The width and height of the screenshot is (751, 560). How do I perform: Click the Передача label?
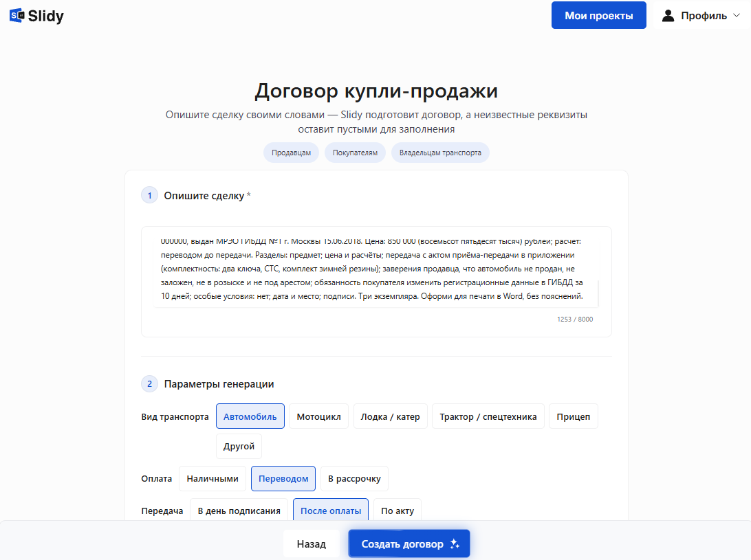tap(162, 511)
